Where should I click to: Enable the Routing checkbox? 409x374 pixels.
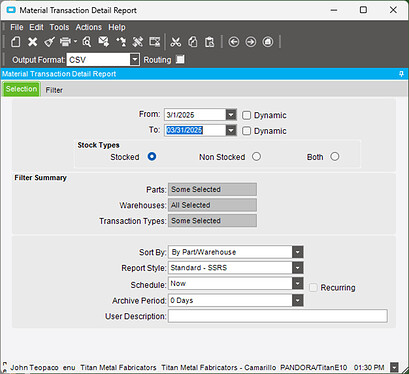tap(180, 59)
